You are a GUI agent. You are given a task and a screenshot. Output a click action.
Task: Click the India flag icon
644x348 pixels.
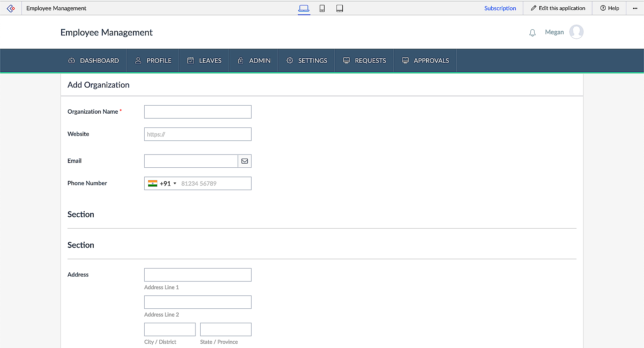(x=153, y=183)
